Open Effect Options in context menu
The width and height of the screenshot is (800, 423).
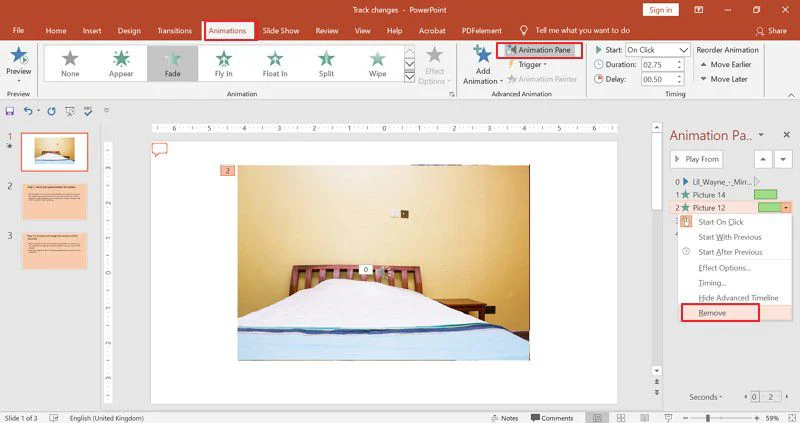(x=735, y=267)
